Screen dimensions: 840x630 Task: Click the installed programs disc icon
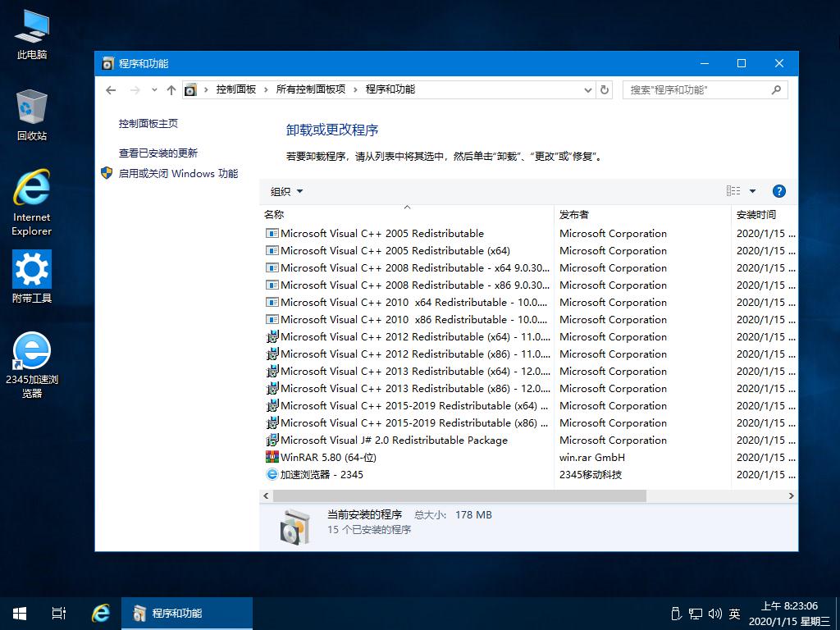click(x=295, y=526)
